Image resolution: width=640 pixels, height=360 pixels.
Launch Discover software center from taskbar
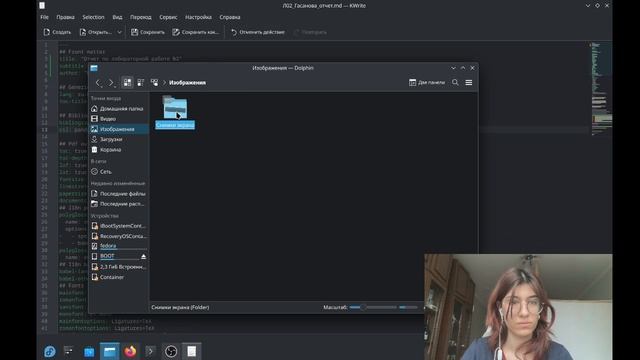[89, 351]
